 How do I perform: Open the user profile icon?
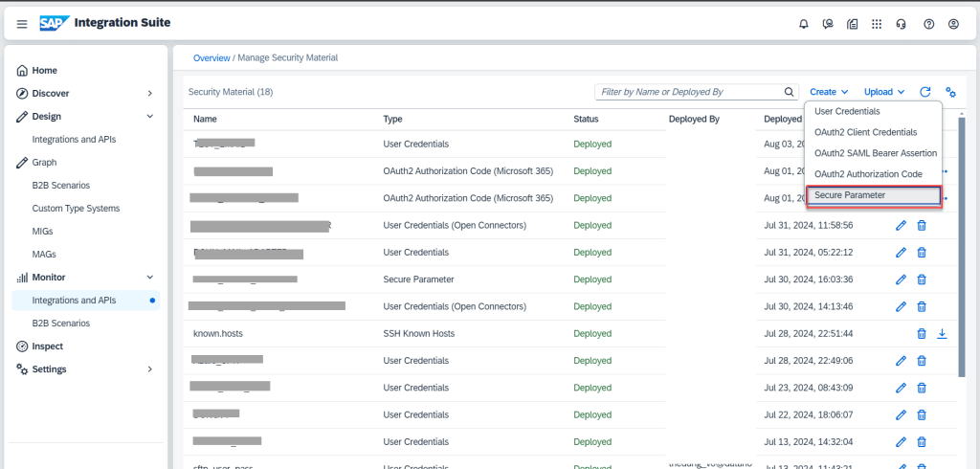coord(952,24)
